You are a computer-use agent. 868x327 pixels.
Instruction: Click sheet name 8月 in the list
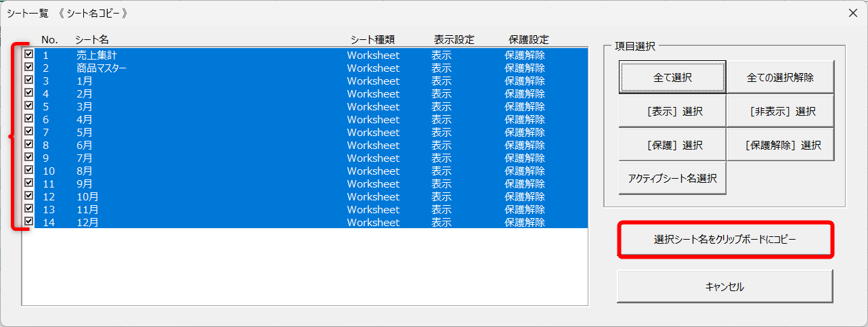tap(85, 171)
